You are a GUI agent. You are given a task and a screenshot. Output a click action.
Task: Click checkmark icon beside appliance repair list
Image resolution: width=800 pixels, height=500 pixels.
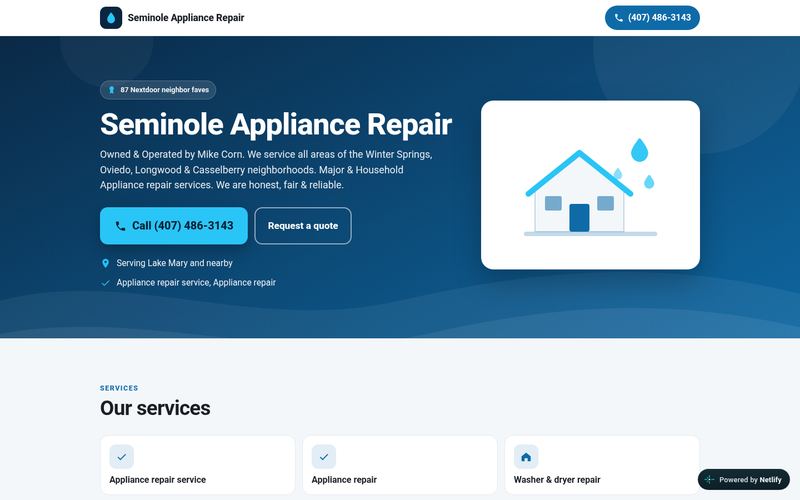(105, 283)
